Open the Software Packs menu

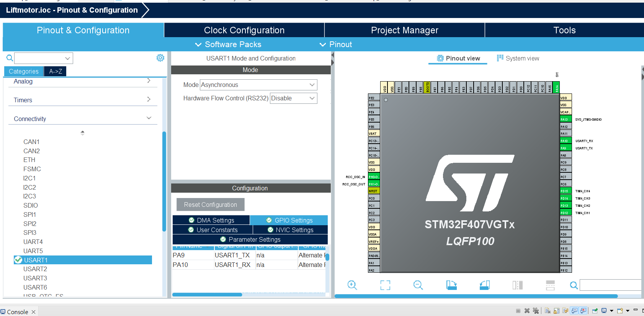click(x=228, y=44)
